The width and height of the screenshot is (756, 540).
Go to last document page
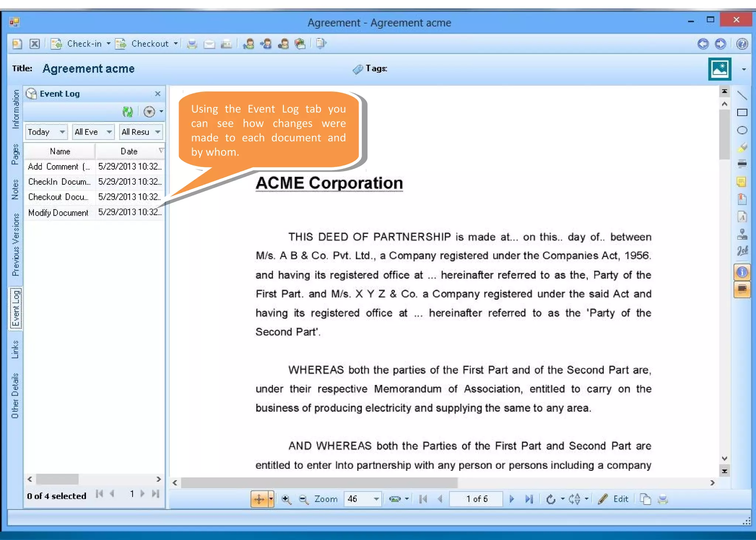pyautogui.click(x=529, y=499)
